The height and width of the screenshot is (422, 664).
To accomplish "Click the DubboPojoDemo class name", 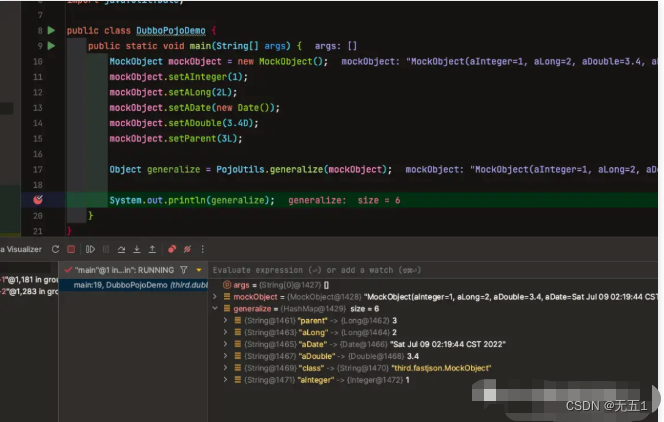I will tap(171, 30).
